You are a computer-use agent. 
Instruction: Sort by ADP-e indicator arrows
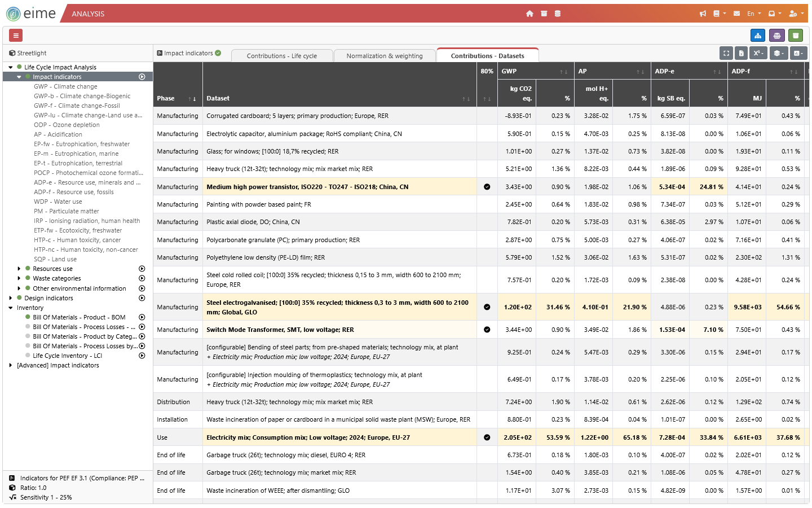[717, 72]
